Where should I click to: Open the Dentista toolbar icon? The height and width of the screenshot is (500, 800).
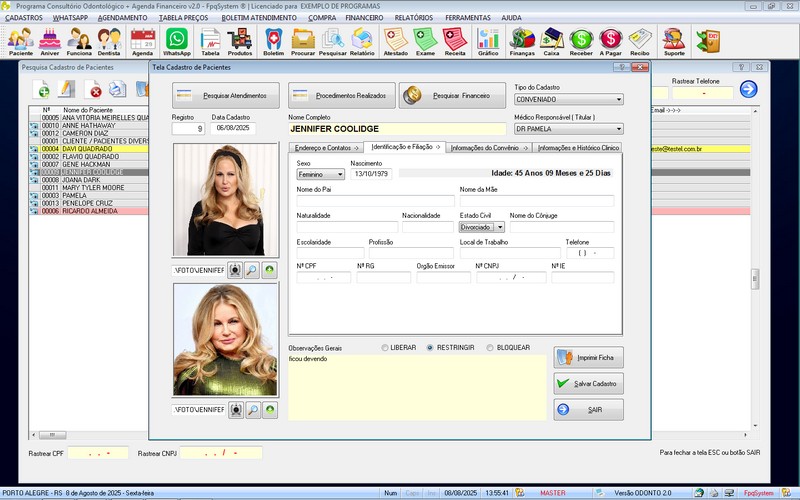110,40
